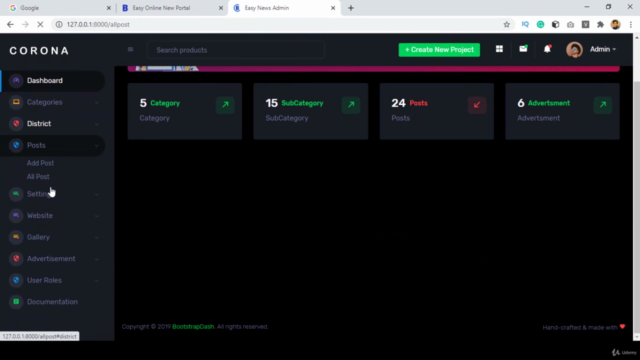Click the Advertsment card green arrow icon
This screenshot has width=640, height=360.
(602, 104)
